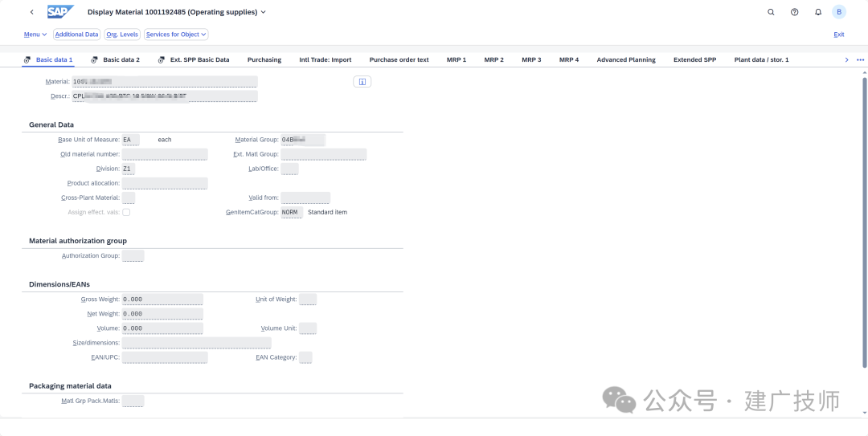Click the Division field Z1
The height and width of the screenshot is (436, 868).
129,169
